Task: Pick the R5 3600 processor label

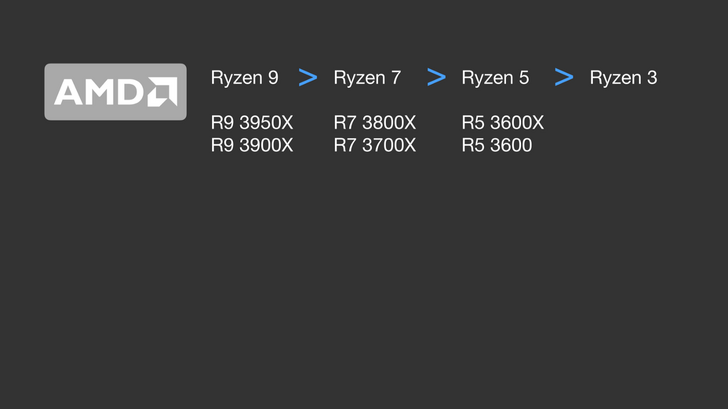Action: (497, 145)
